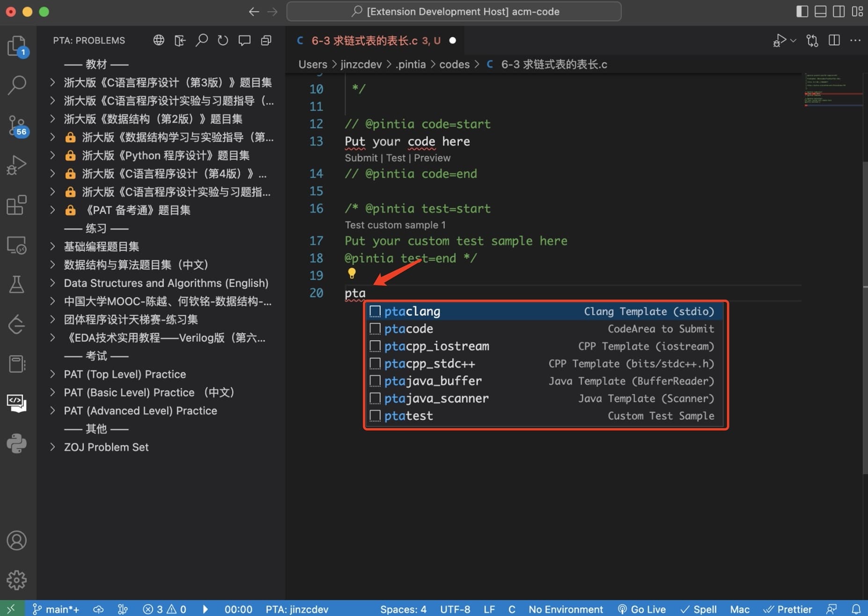Viewport: 868px width, 616px height.
Task: Change indentation via Spaces: 4
Action: click(x=403, y=609)
